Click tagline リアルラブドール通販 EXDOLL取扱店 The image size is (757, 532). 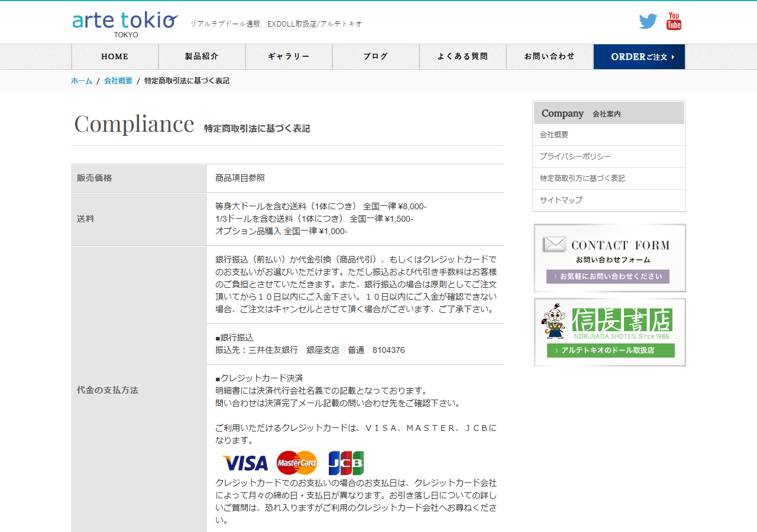pyautogui.click(x=276, y=24)
